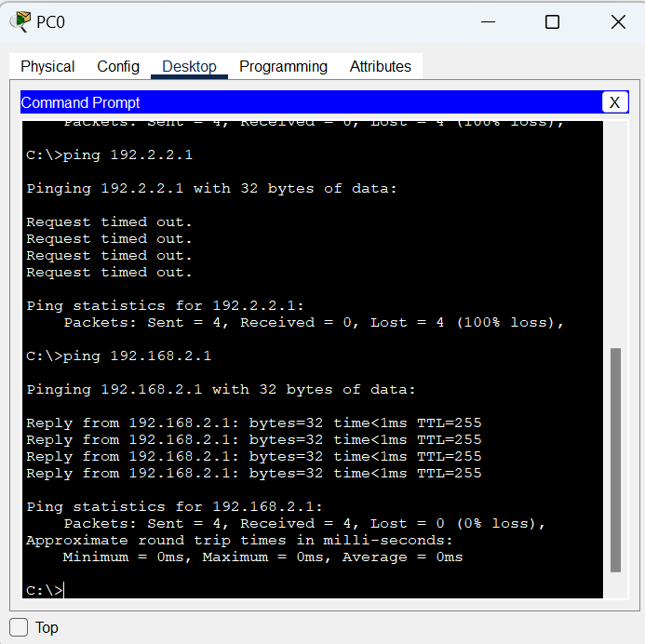Go to the Attributes tab
The image size is (645, 644).
click(x=380, y=66)
